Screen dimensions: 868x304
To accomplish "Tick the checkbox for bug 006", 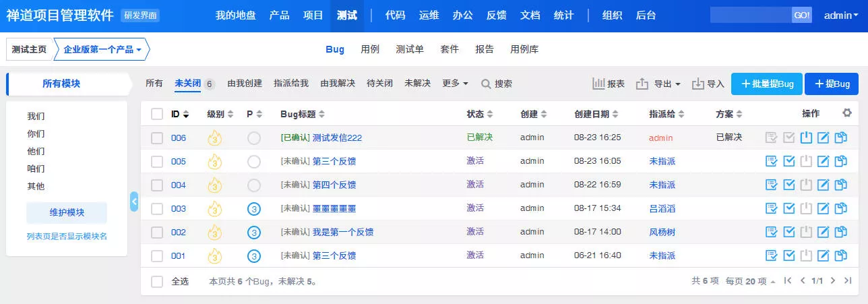I will 157,138.
